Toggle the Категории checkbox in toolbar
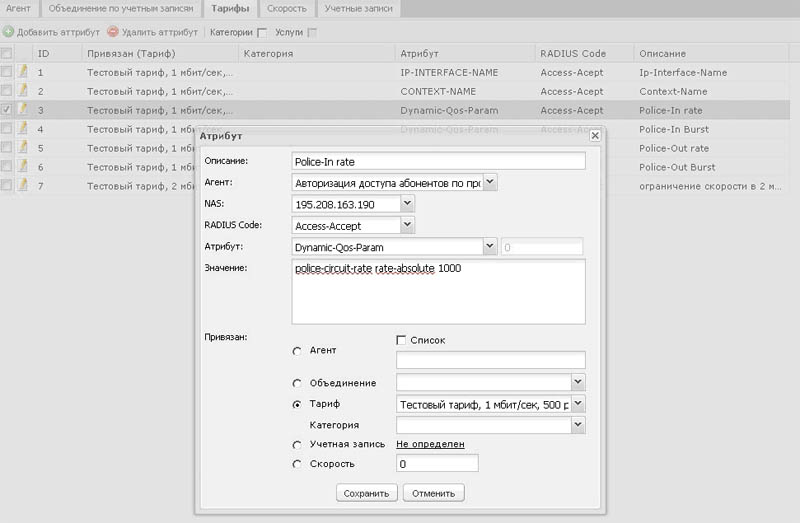This screenshot has height=523, width=800. [262, 33]
